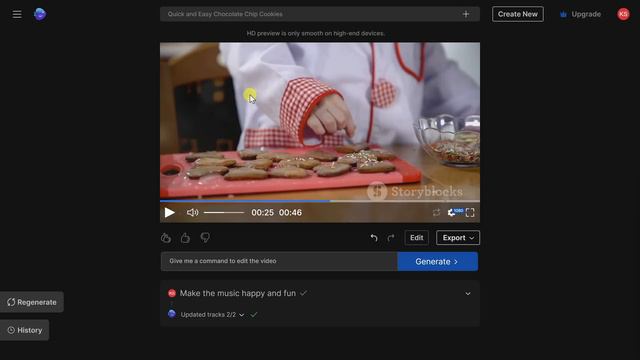Click the clapping hands reaction icon
Image resolution: width=640 pixels, height=360 pixels.
point(166,238)
